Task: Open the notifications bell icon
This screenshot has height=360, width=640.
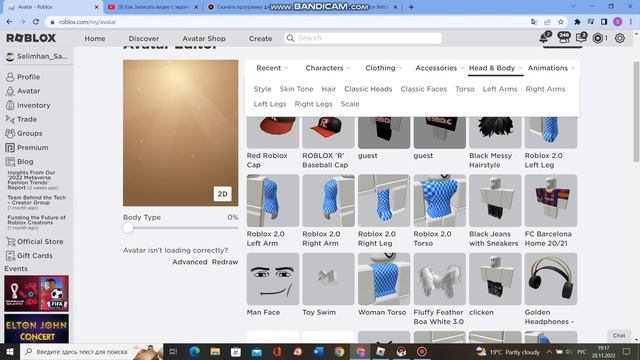Action: point(544,38)
